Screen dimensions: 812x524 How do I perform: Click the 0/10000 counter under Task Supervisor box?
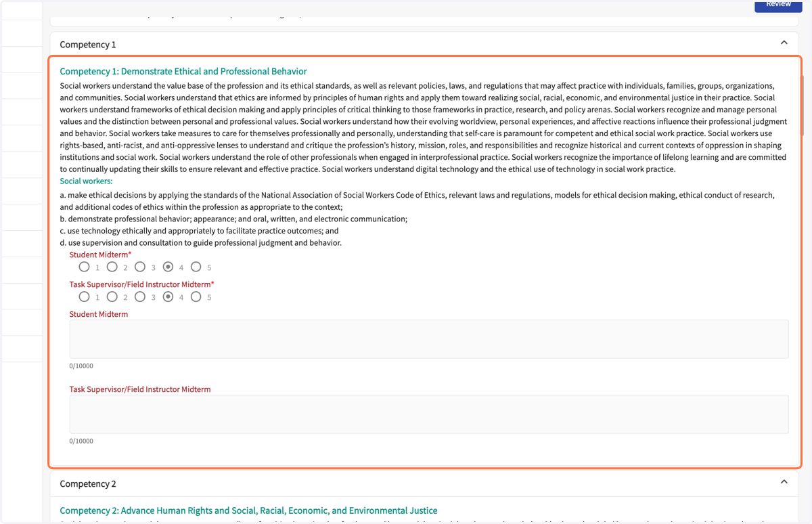pos(81,441)
